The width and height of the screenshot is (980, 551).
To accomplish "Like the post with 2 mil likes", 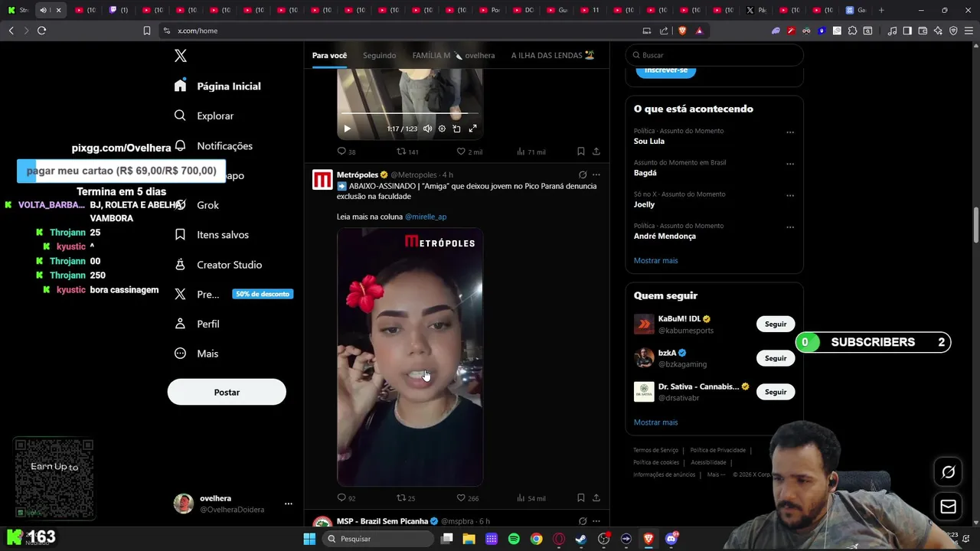I will 469,152.
